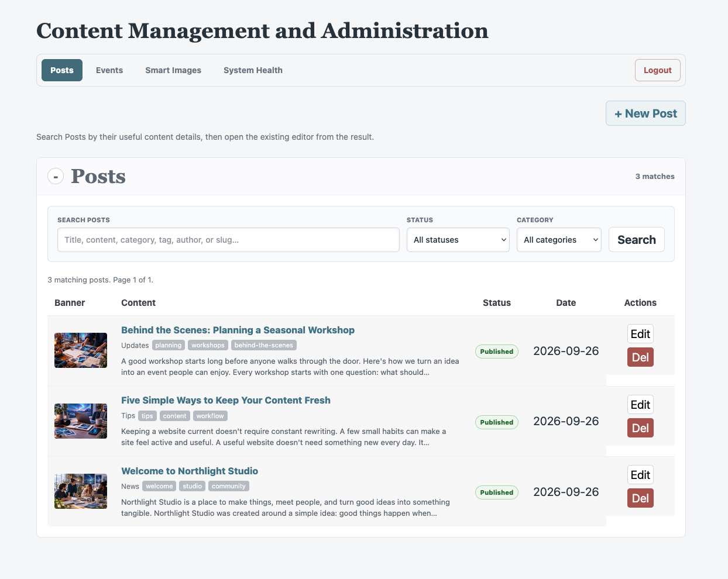Open the Welcome to Northlight Studio post link
Viewport: 728px width, 579px height.
pyautogui.click(x=190, y=471)
